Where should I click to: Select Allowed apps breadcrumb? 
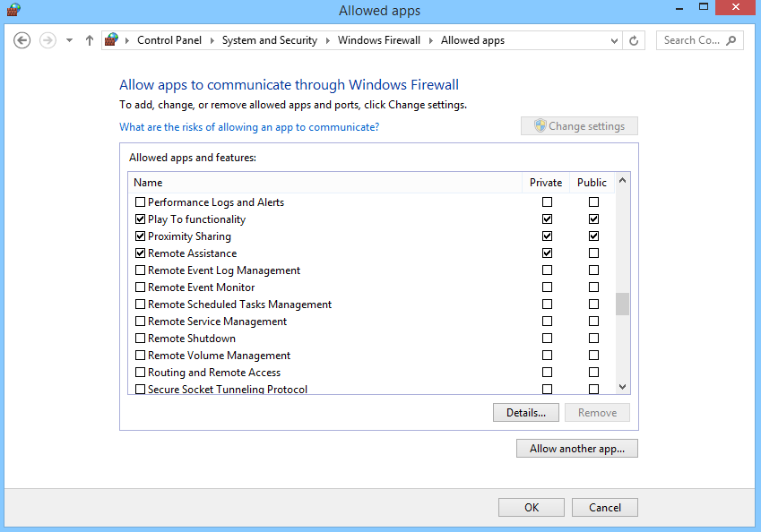[x=472, y=40]
